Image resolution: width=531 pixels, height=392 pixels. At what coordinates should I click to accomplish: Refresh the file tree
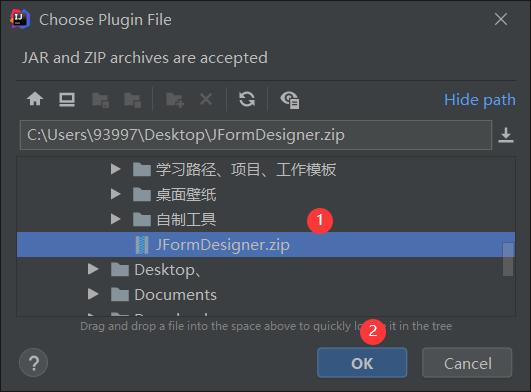point(247,100)
